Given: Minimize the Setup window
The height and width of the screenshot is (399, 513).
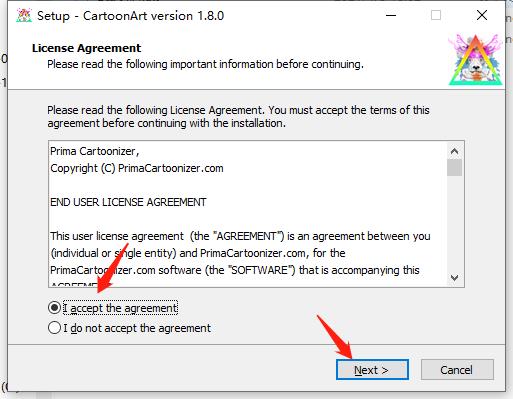Looking at the screenshot, I should tap(391, 15).
